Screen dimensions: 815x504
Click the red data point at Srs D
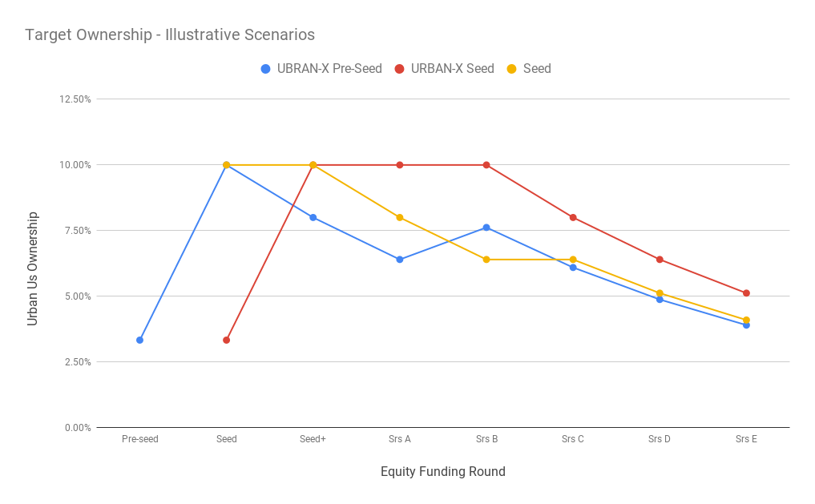(660, 260)
